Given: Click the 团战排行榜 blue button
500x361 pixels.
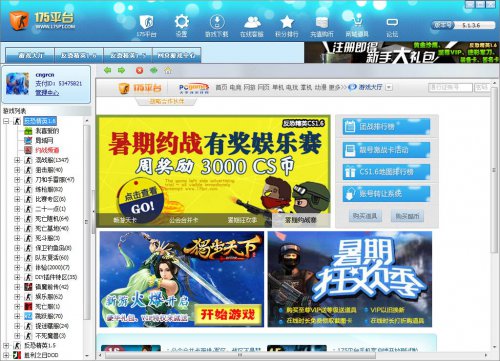Looking at the screenshot, I should pyautogui.click(x=386, y=127).
